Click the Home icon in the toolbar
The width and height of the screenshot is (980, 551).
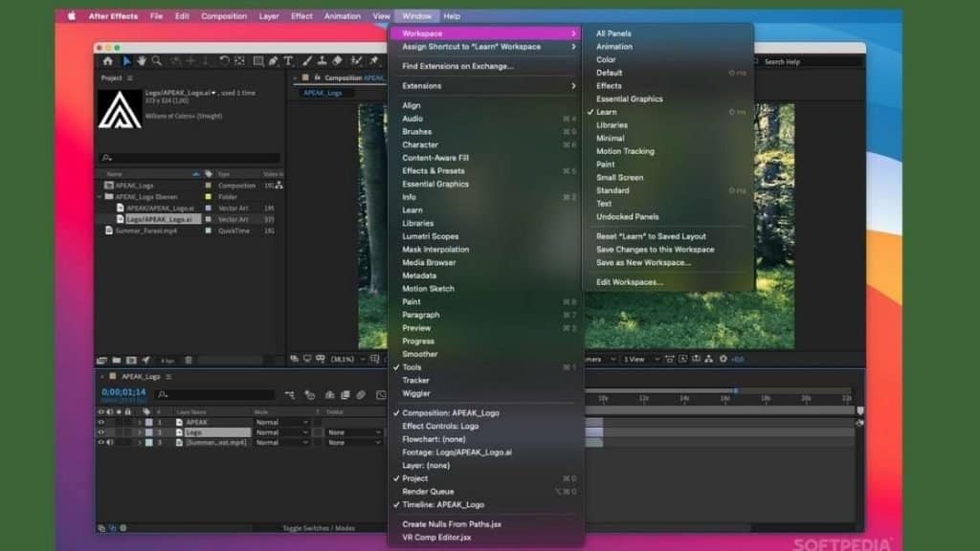108,62
